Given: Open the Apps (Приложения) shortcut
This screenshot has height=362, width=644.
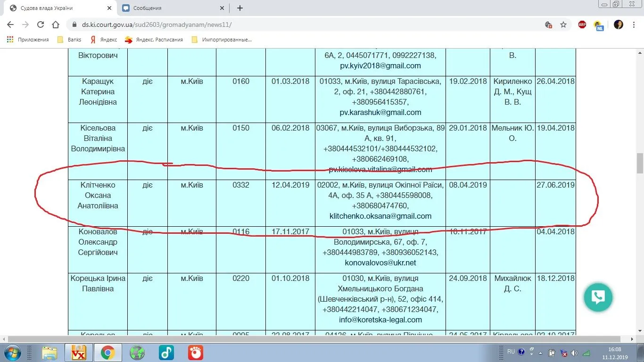Looking at the screenshot, I should [x=28, y=40].
